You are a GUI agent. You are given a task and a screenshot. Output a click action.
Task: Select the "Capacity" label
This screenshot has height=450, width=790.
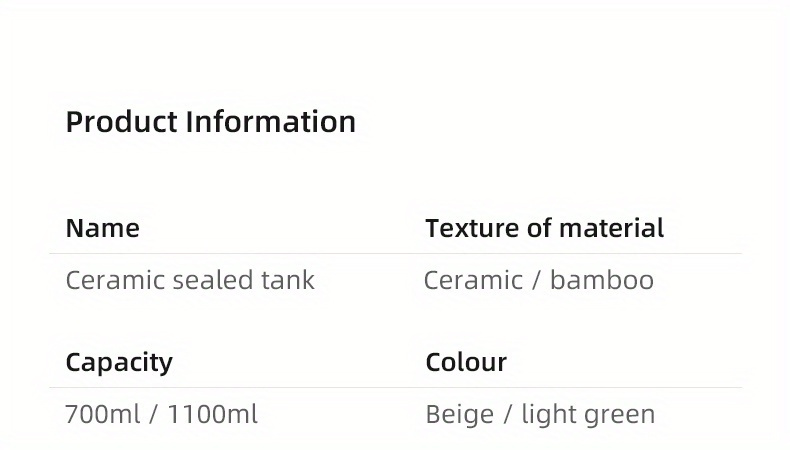click(119, 362)
